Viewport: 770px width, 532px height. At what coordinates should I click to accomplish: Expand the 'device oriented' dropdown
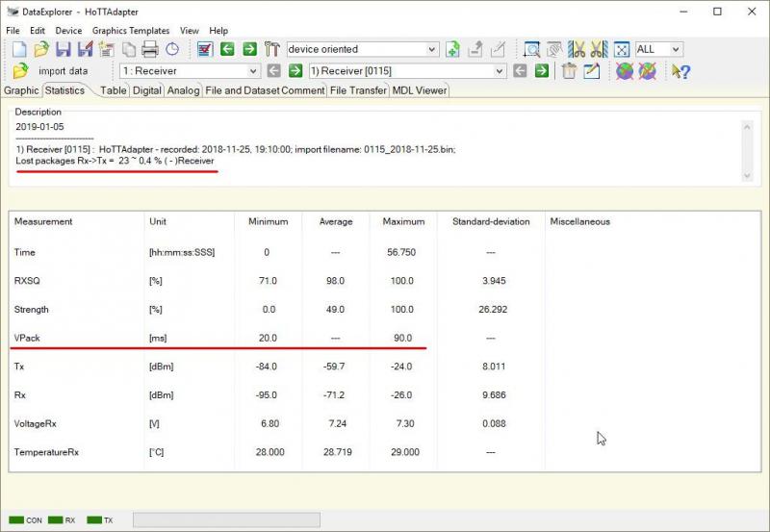pos(431,49)
